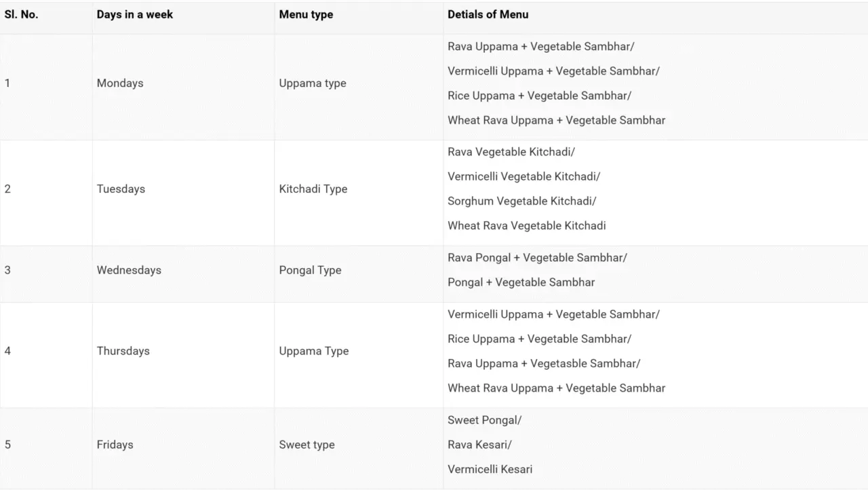Click the 'Detials of Menu' header
868x490 pixels.
click(x=488, y=14)
